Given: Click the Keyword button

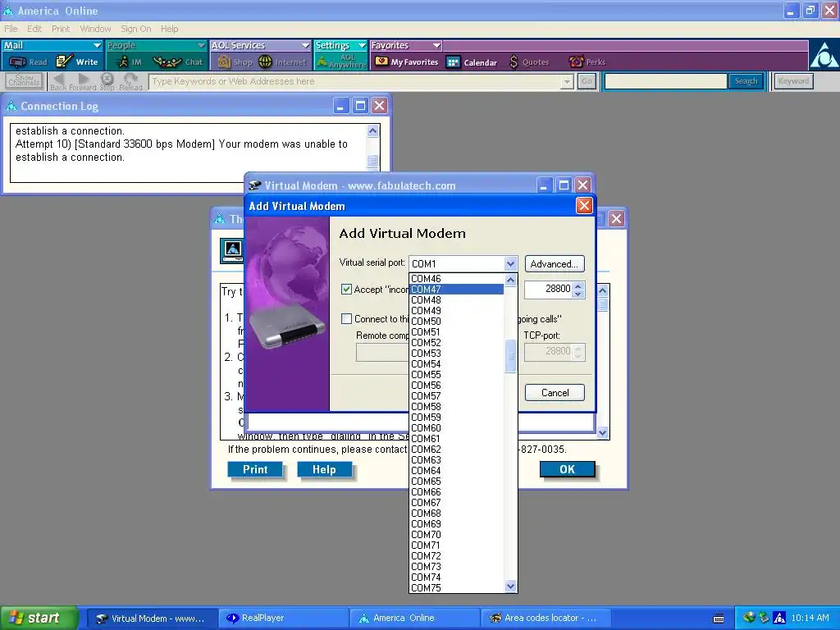Looking at the screenshot, I should coord(793,81).
